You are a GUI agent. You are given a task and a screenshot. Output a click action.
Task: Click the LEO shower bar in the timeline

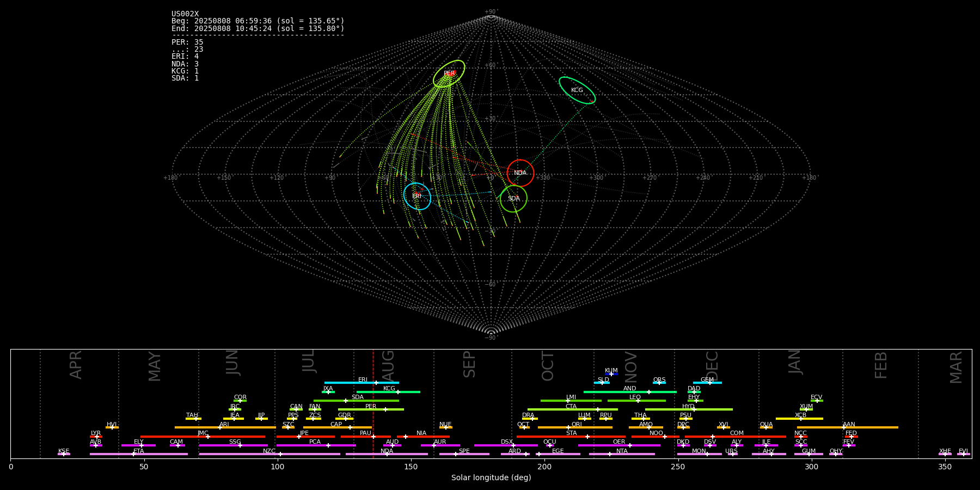click(x=636, y=401)
